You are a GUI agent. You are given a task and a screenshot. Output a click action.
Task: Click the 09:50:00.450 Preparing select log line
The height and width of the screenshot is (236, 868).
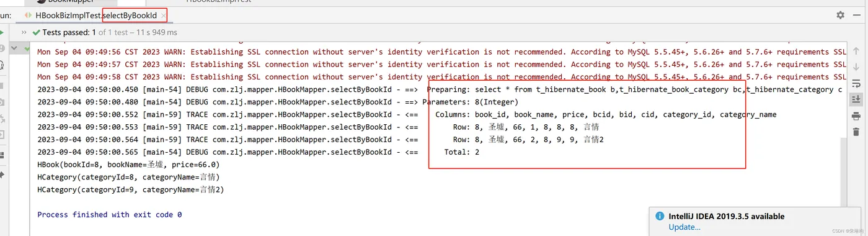pyautogui.click(x=440, y=89)
